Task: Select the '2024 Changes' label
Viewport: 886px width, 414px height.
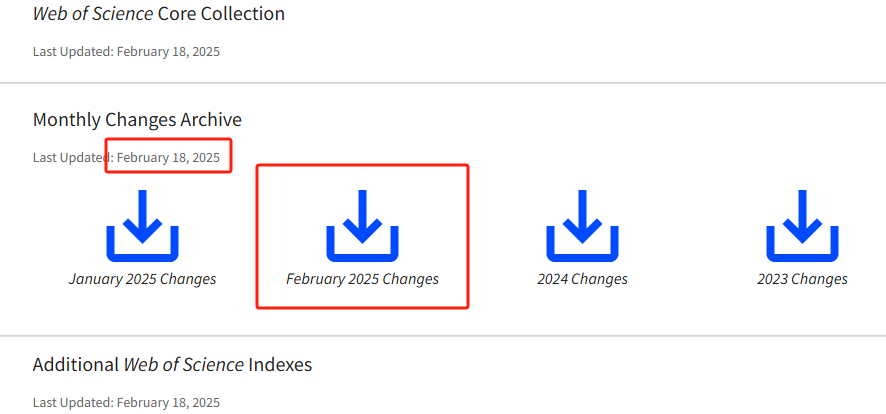Action: (x=582, y=279)
